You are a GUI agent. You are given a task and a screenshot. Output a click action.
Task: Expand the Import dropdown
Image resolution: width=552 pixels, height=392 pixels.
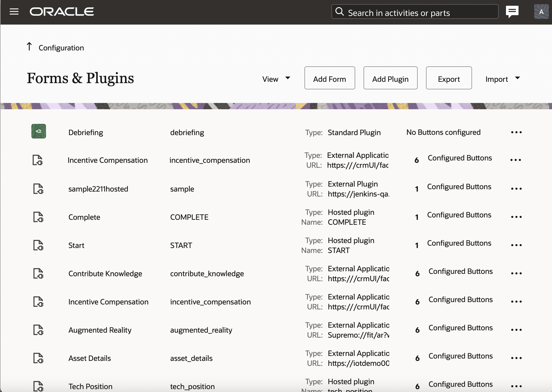pos(502,79)
